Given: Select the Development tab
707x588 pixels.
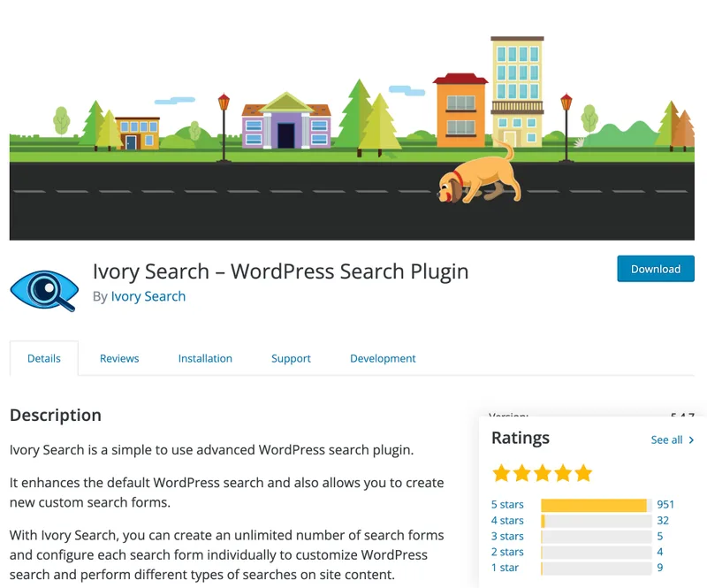Looking at the screenshot, I should tap(383, 358).
